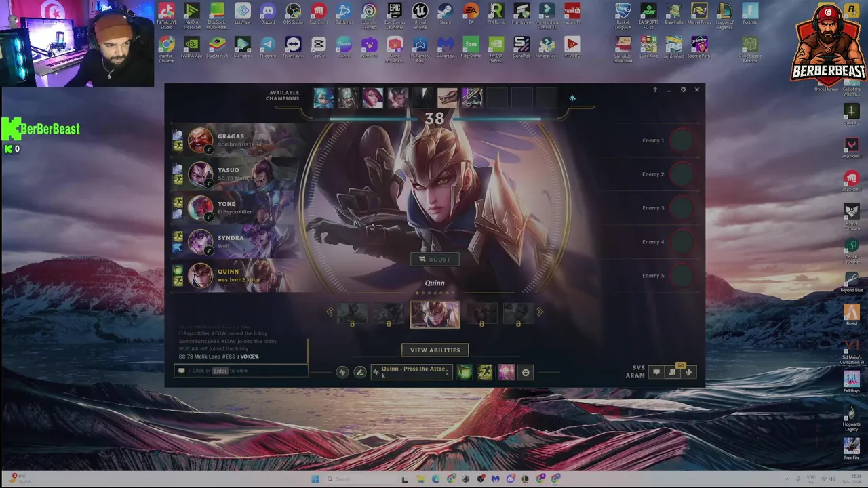
Task: Open Malwarebytes desktop shortcut
Action: pos(445,47)
